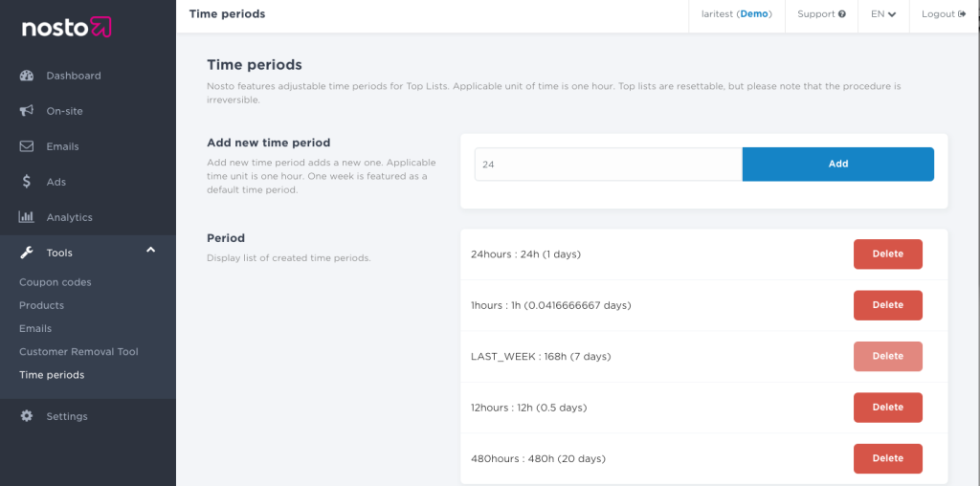Delete the 24hours time period

pyautogui.click(x=887, y=254)
